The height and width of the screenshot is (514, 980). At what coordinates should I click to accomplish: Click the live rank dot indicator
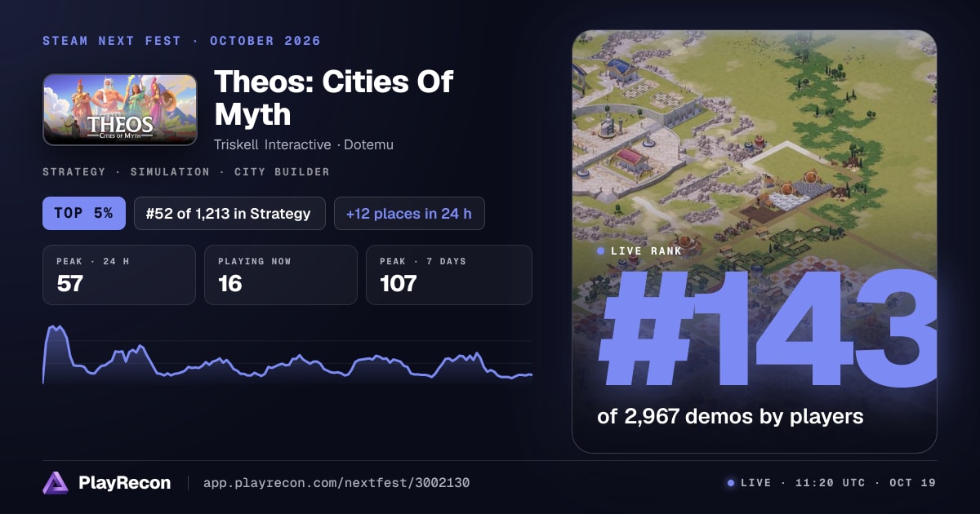click(601, 251)
